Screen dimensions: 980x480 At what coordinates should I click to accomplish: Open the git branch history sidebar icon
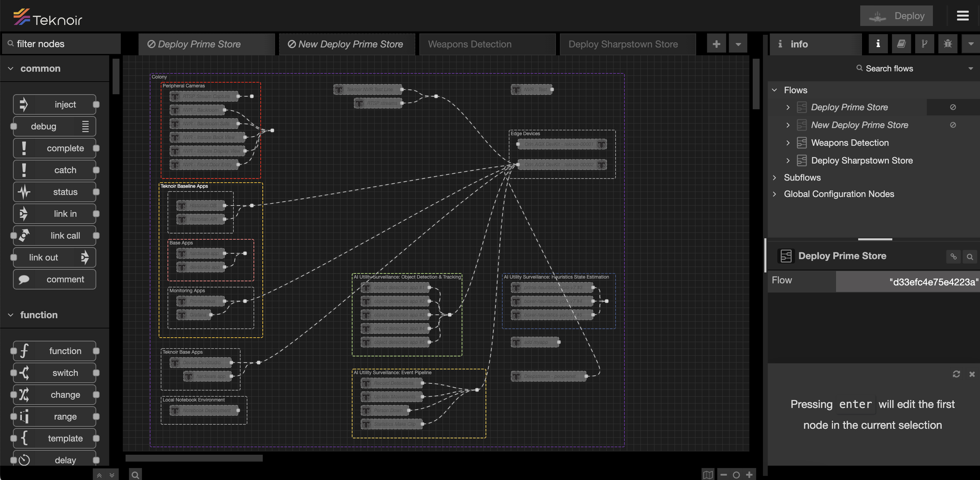tap(924, 44)
